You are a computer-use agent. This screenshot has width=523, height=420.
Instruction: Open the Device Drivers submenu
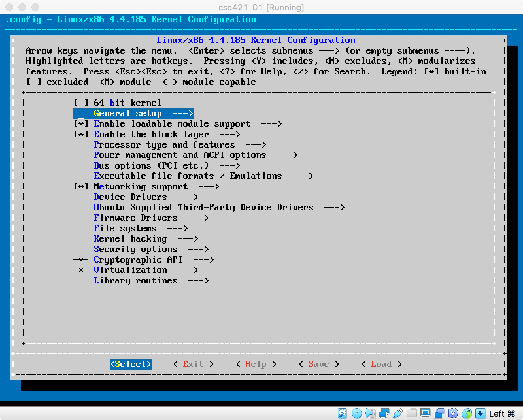[x=146, y=197]
